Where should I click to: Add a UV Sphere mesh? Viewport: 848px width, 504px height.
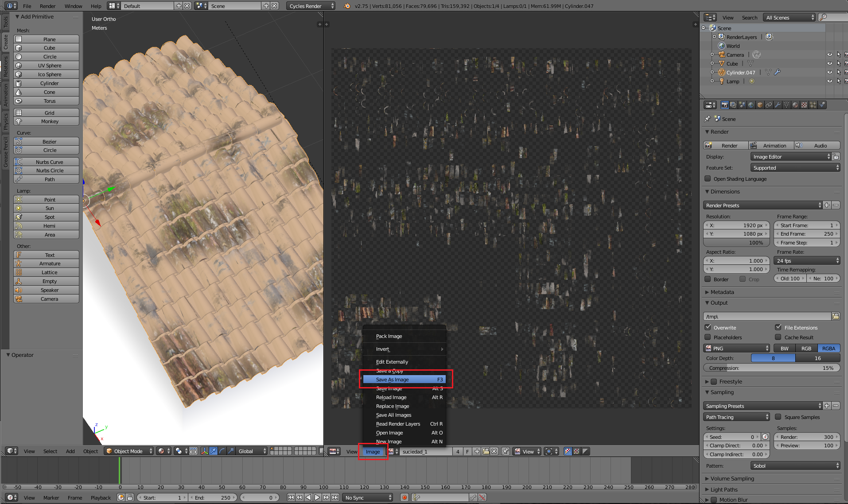[x=49, y=66]
